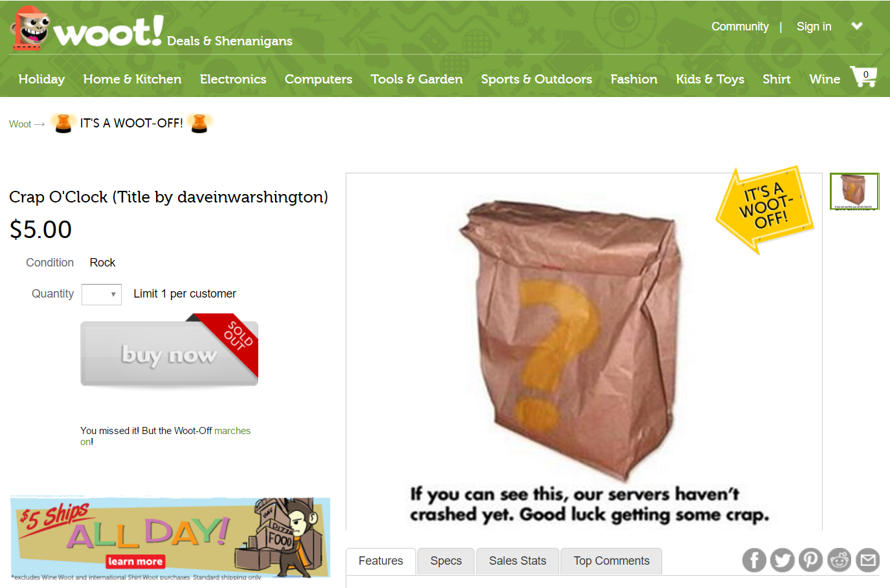Viewport: 890px width, 588px height.
Task: Click the sold out buy now button
Action: click(x=170, y=353)
